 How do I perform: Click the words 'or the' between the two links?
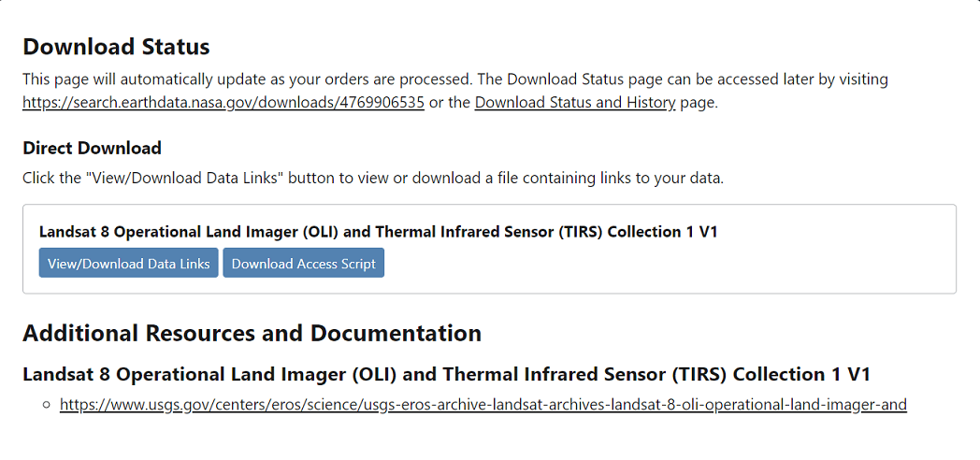tap(450, 103)
